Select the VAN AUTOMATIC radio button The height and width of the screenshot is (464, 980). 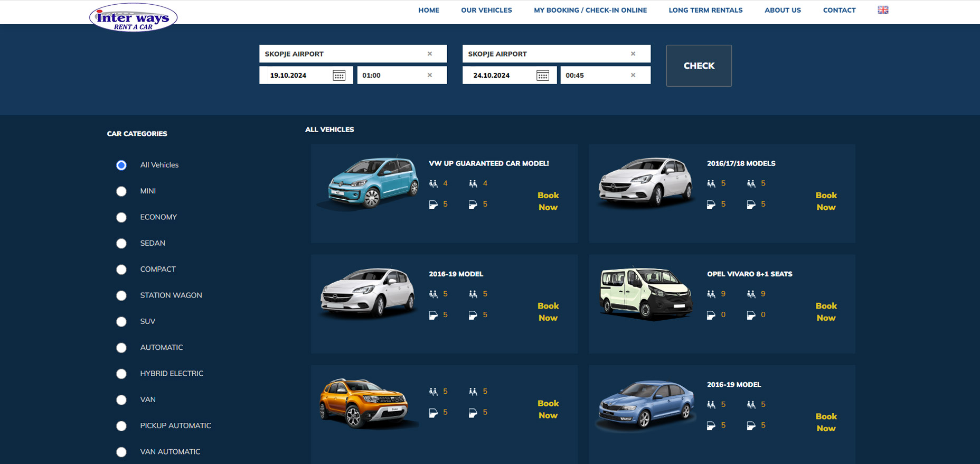(121, 452)
